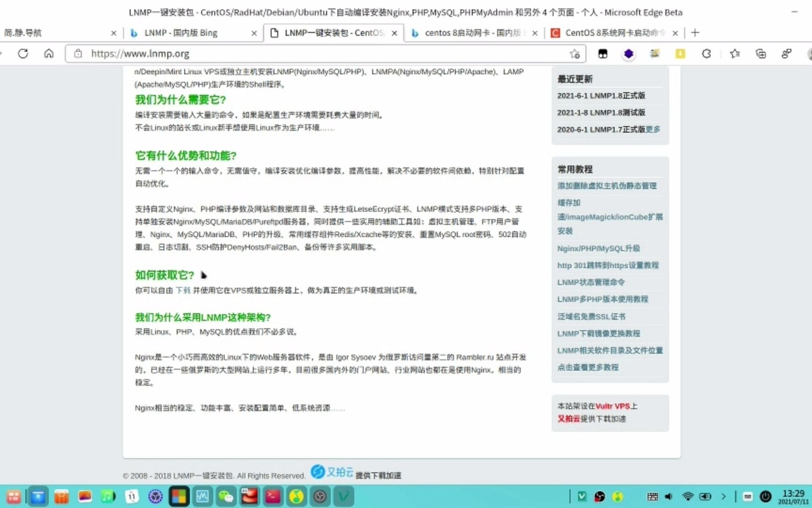This screenshot has width=812, height=508.
Task: Open the four-color squares app in taskbar
Action: 179,497
